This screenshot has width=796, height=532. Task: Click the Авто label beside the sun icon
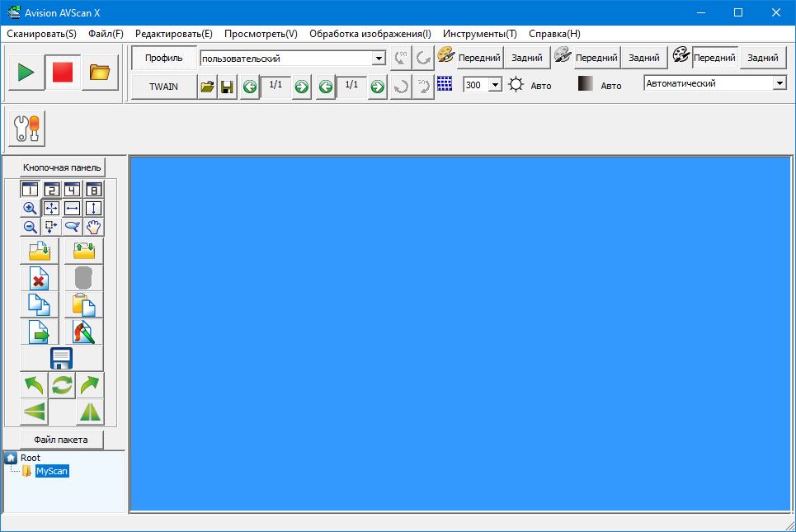coord(541,87)
